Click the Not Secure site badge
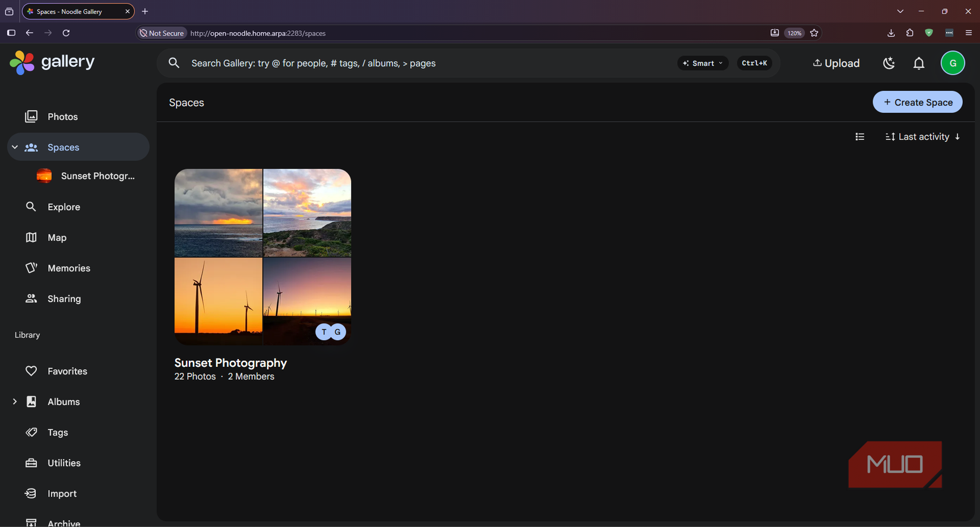Image resolution: width=980 pixels, height=527 pixels. [x=162, y=33]
